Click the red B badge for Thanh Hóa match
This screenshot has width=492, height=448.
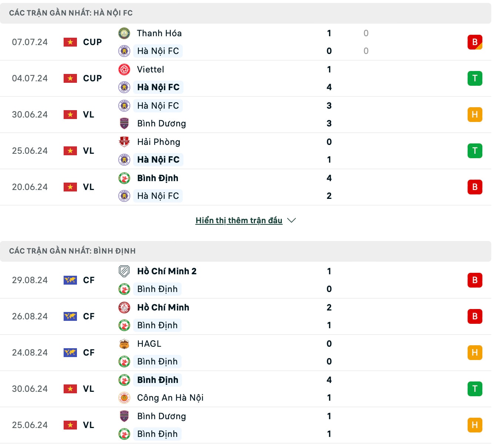[475, 42]
